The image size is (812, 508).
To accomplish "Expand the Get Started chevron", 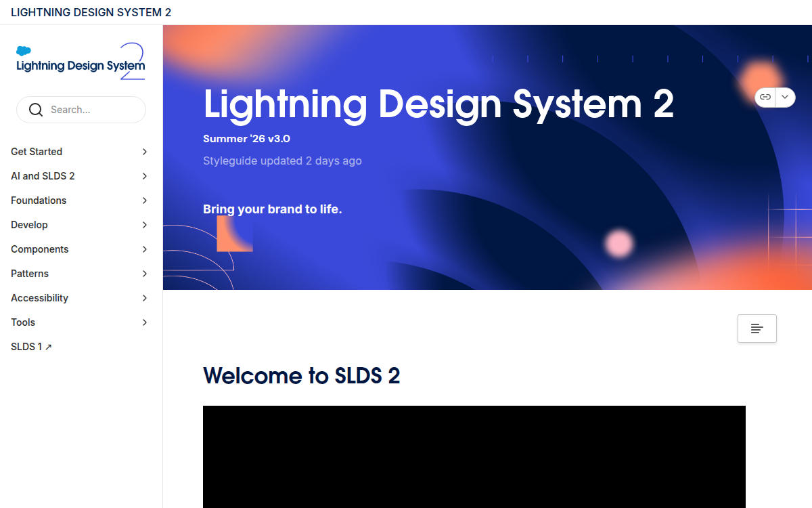I will point(145,152).
